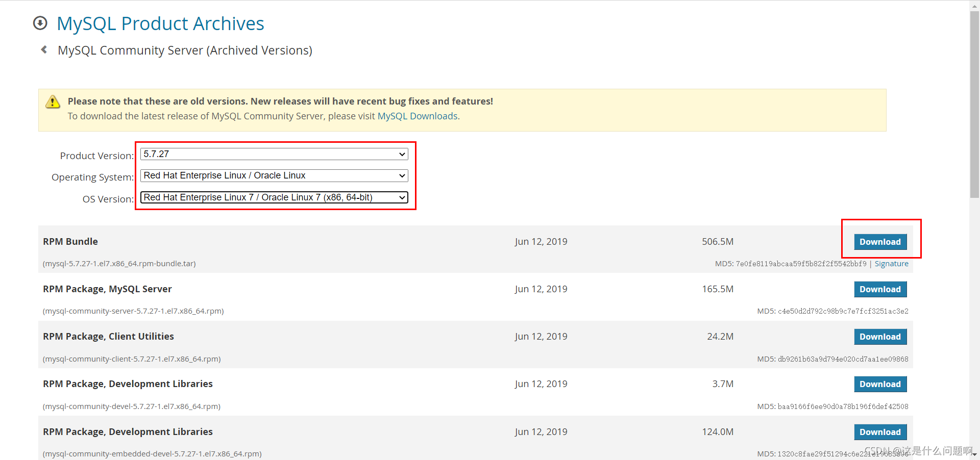Viewport: 980px width, 460px height.
Task: Click the yellow warning triangle icon in the notice box
Action: click(53, 101)
